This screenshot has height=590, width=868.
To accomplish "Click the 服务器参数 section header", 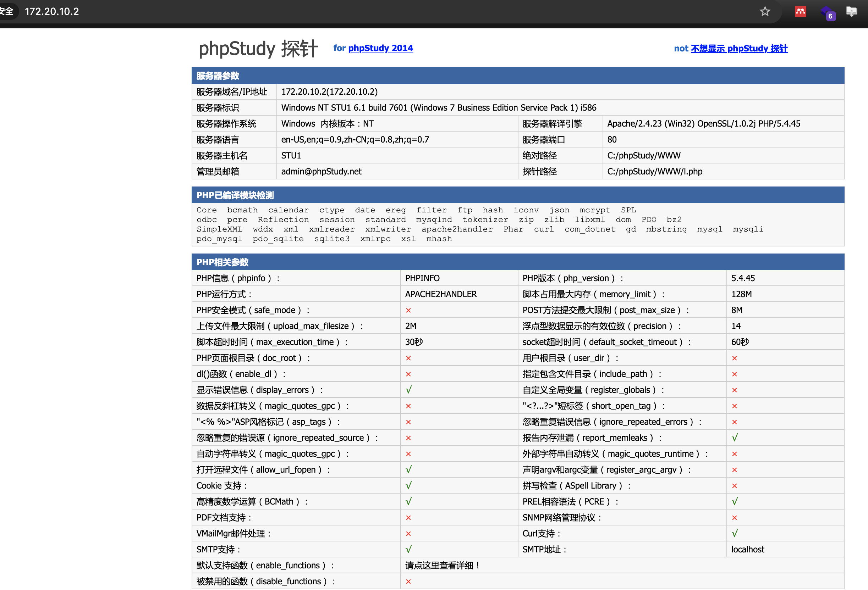I will [x=218, y=76].
